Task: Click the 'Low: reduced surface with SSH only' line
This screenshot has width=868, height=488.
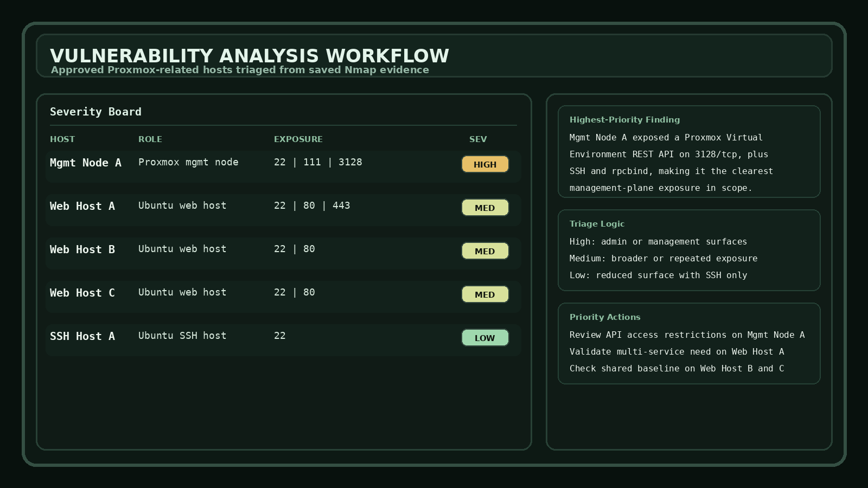Action: [658, 275]
